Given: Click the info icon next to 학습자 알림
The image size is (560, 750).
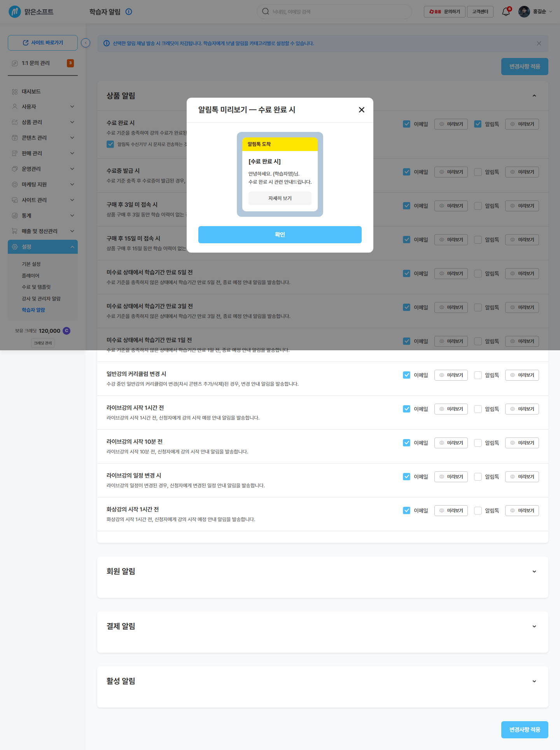Looking at the screenshot, I should click(129, 12).
